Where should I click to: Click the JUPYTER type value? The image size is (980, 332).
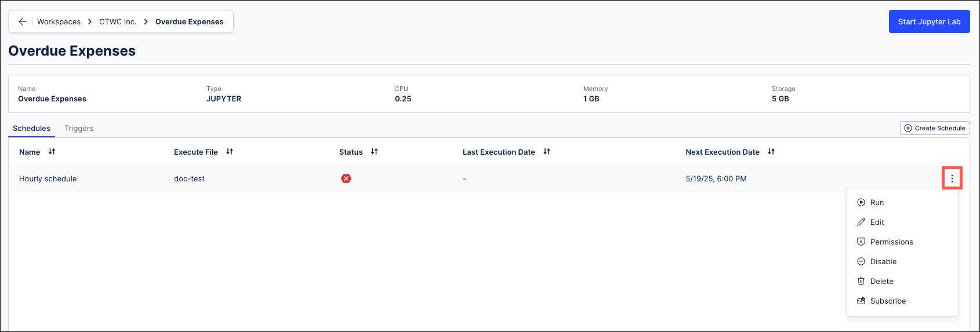[224, 98]
